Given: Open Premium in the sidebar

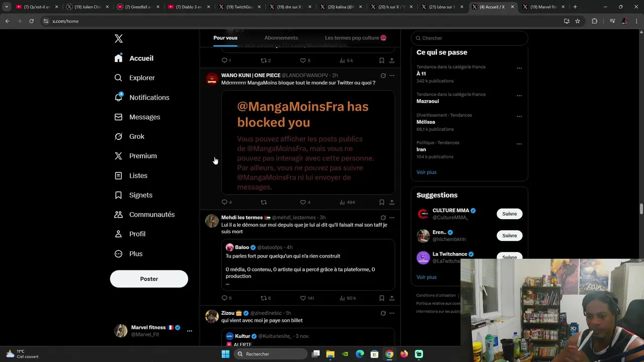Looking at the screenshot, I should click(135, 156).
